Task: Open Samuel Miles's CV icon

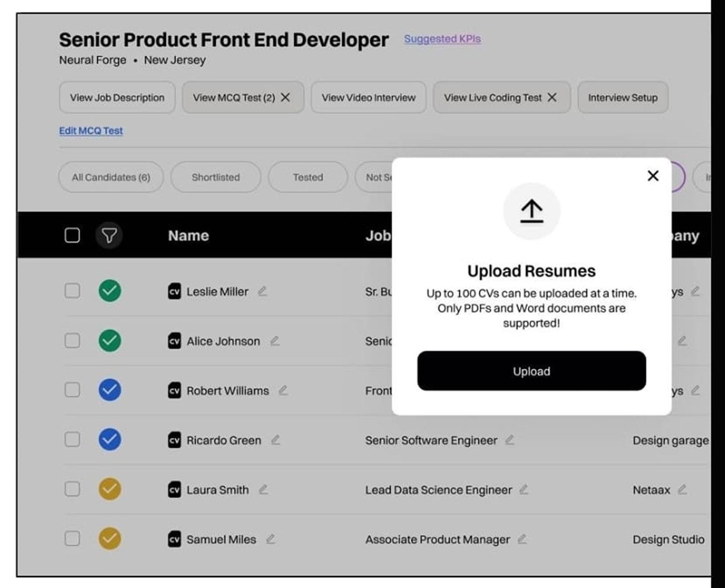Action: [174, 539]
